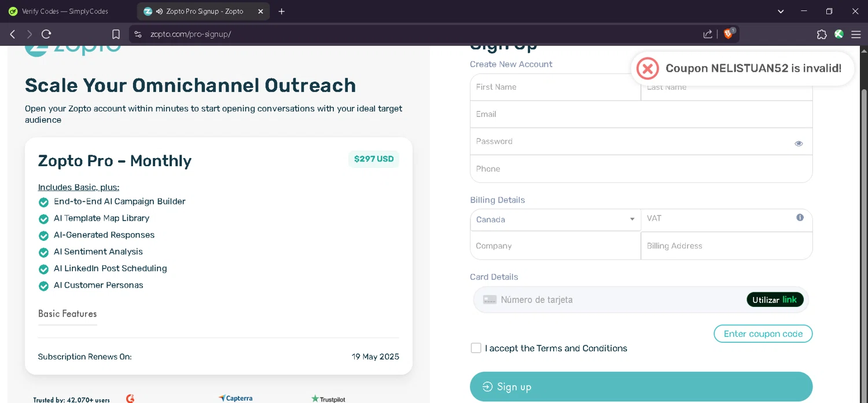Click the Capterra logo
Screen dimensions: 868x403
236,398
